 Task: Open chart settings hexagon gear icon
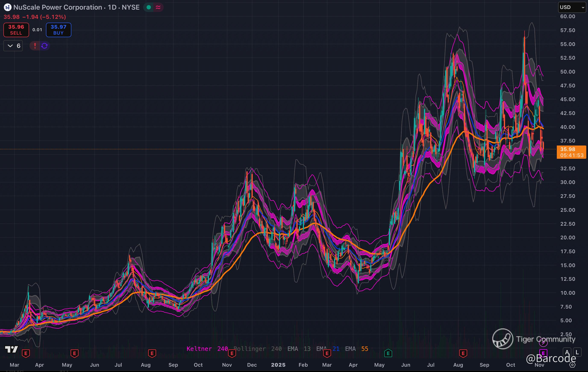coord(572,365)
